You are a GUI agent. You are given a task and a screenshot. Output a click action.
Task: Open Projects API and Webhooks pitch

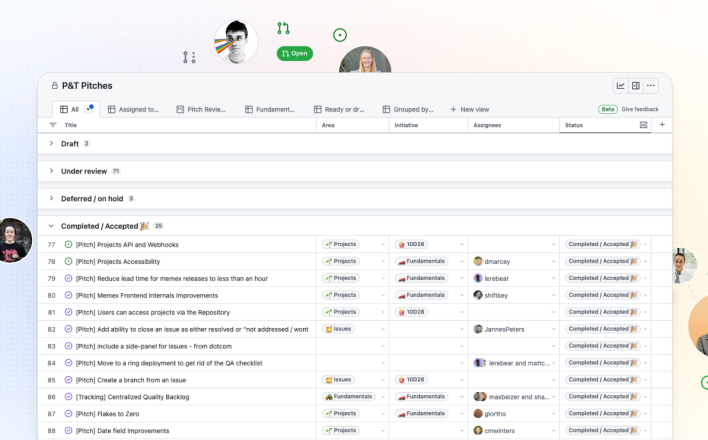[x=127, y=244]
